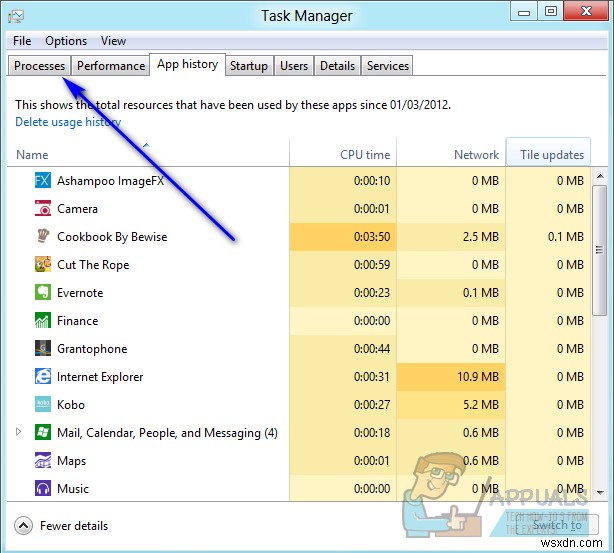Switch to the Services tab
The height and width of the screenshot is (553, 614).
tap(388, 65)
